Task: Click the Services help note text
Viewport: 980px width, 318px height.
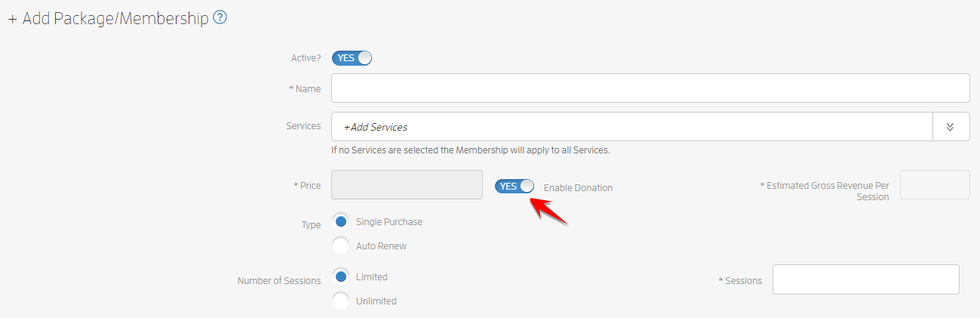Action: point(471,150)
